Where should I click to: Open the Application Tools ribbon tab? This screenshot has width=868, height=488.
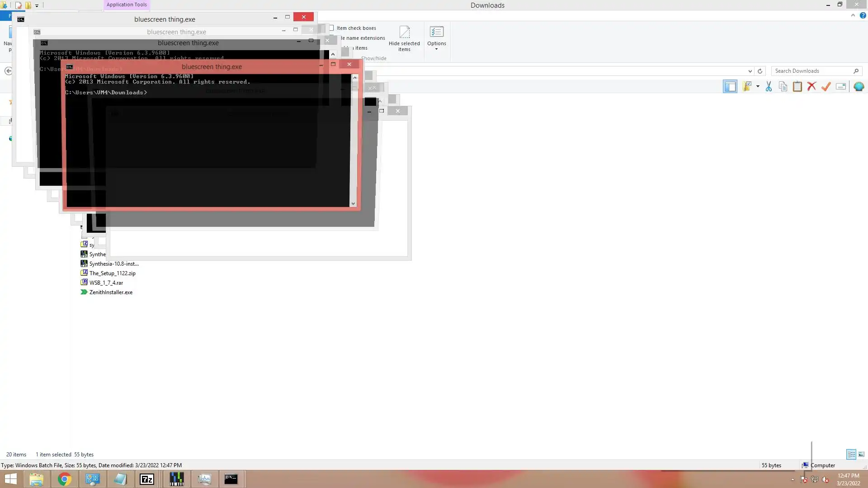tap(127, 5)
